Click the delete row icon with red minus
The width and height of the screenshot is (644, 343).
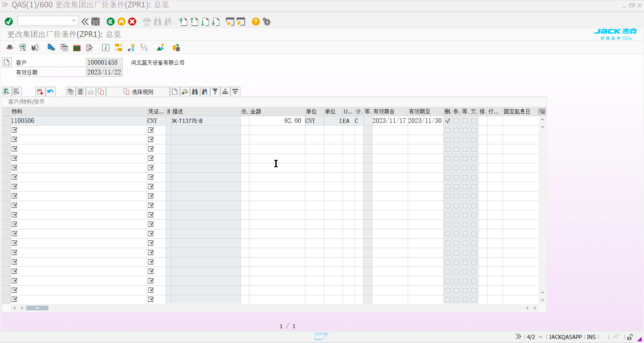click(x=39, y=91)
